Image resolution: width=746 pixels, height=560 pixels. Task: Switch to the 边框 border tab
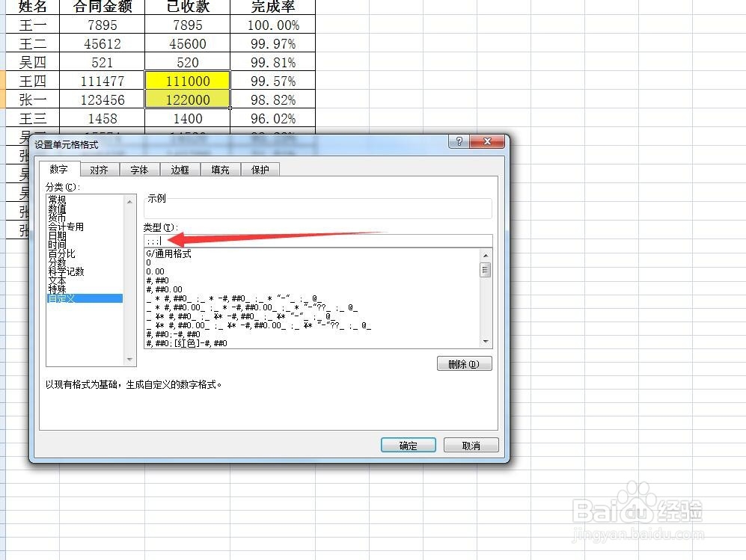tap(180, 169)
